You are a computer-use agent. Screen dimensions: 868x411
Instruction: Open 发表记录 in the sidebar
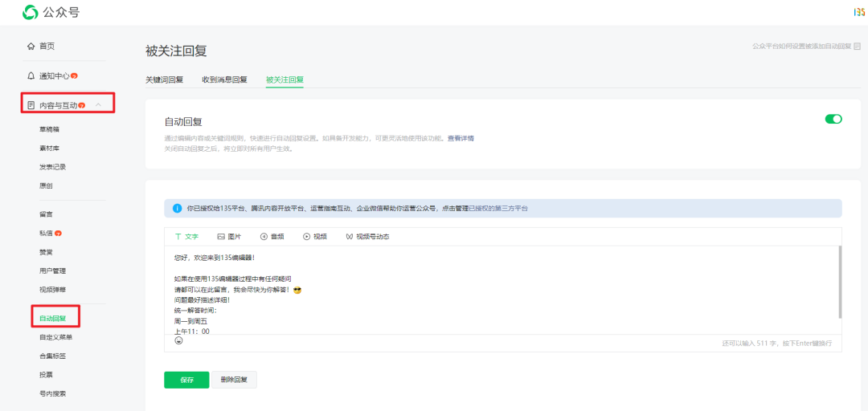click(x=52, y=167)
